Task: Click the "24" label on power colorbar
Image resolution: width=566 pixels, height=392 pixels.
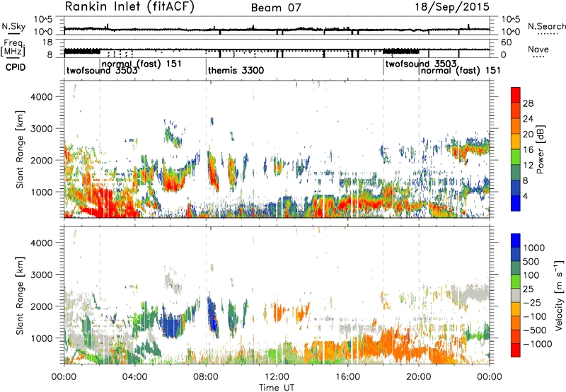Action: point(528,119)
